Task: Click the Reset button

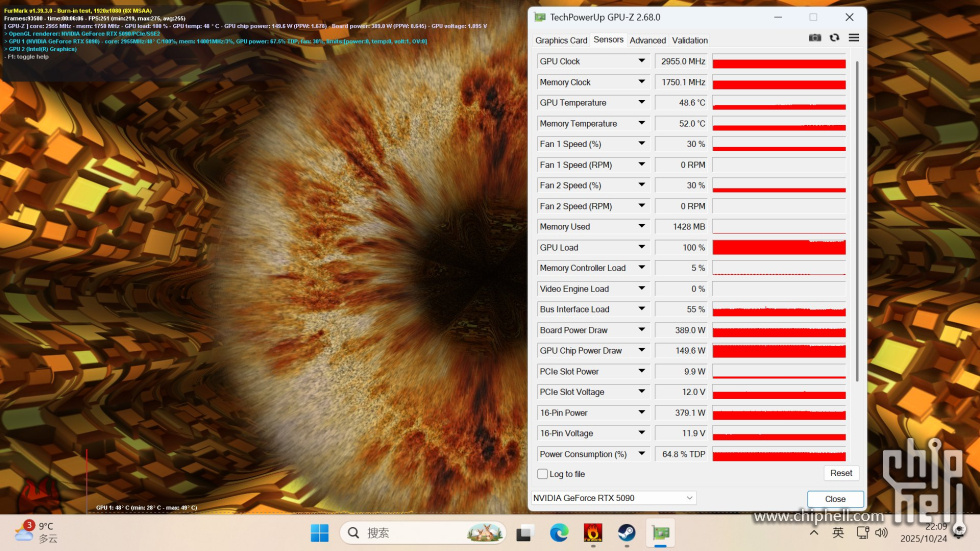Action: tap(841, 473)
